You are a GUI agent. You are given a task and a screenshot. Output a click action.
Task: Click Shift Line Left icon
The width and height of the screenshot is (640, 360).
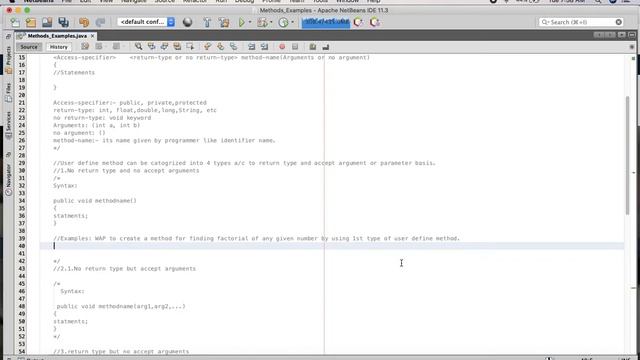[251, 47]
